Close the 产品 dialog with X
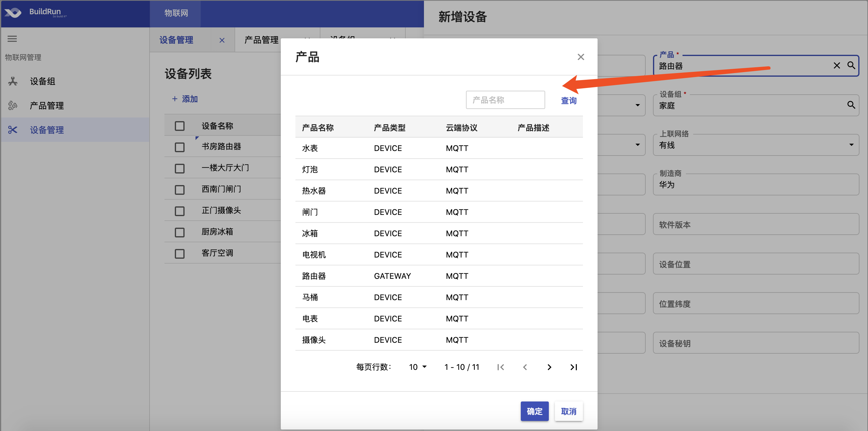 coord(580,57)
